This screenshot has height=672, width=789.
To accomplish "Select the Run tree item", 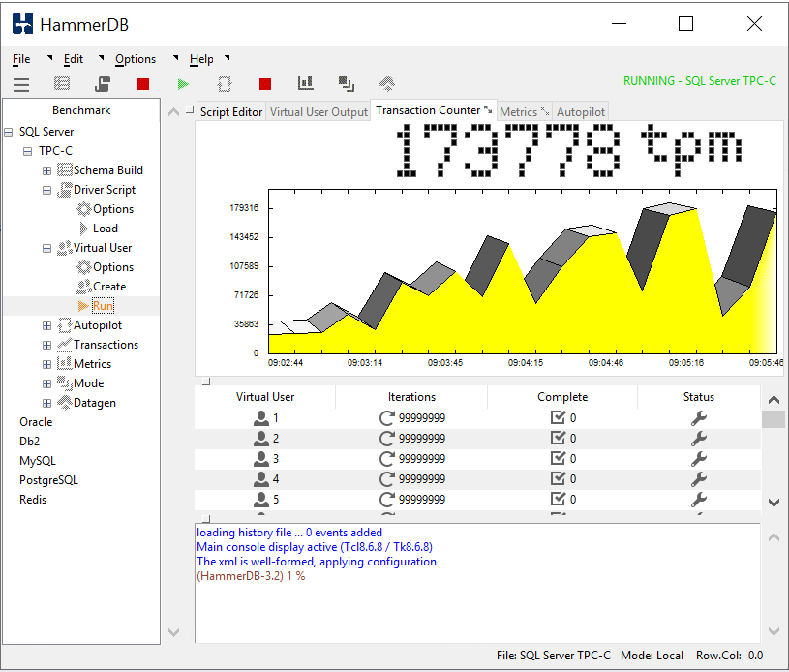I will pyautogui.click(x=103, y=306).
